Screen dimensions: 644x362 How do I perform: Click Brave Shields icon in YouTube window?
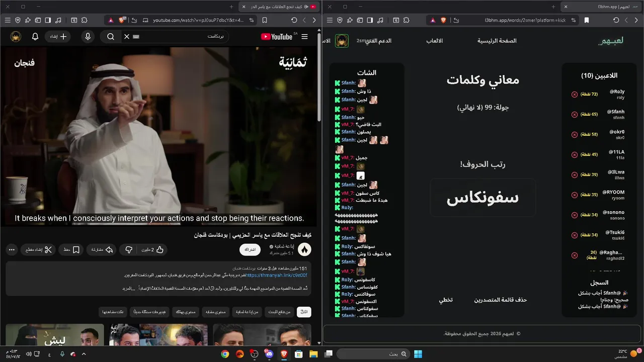point(122,20)
